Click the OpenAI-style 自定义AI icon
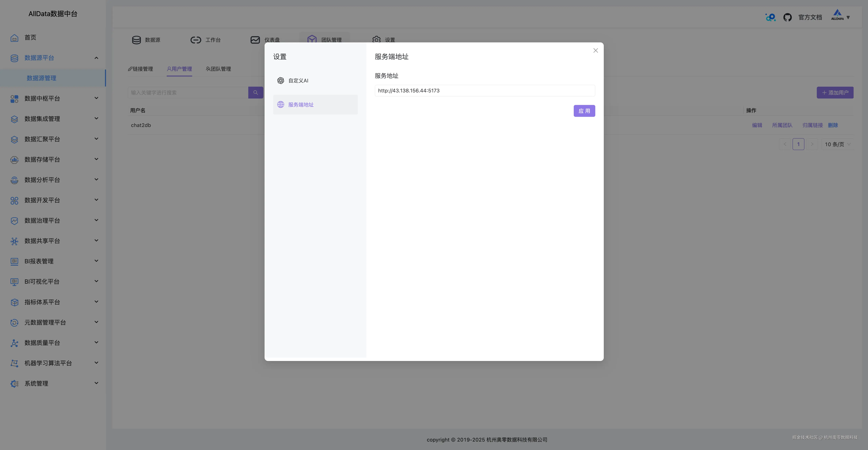This screenshot has width=868, height=450. [x=280, y=81]
